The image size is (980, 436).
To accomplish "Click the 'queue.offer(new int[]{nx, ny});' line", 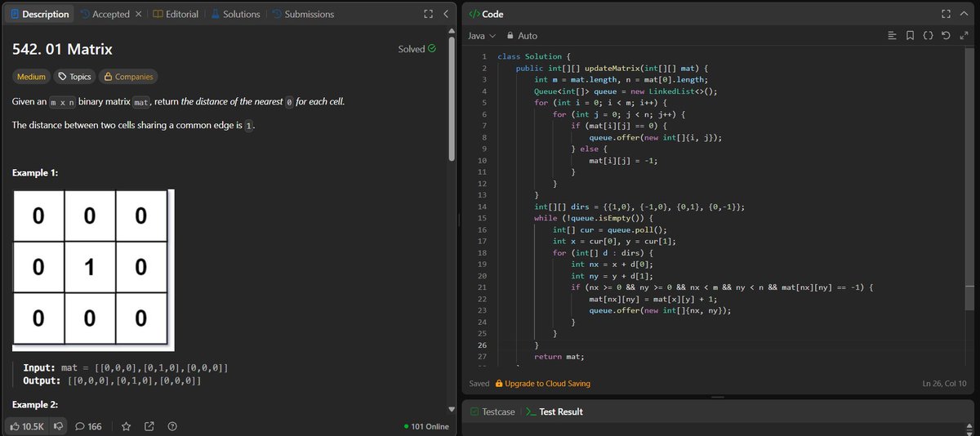I will pos(660,310).
